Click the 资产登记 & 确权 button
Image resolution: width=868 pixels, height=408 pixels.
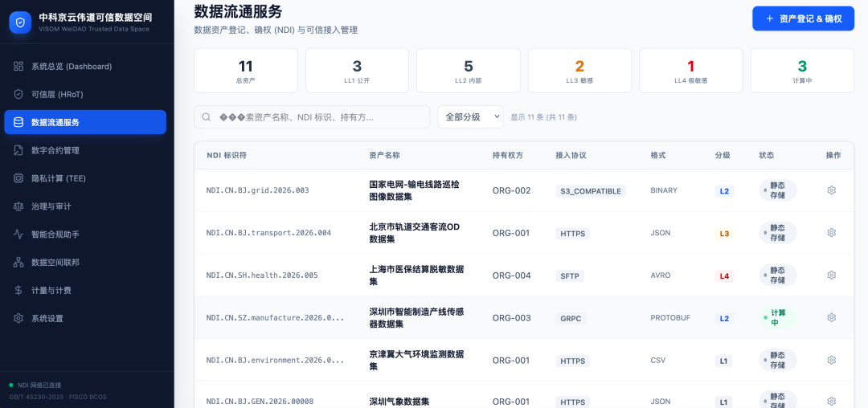pyautogui.click(x=803, y=18)
